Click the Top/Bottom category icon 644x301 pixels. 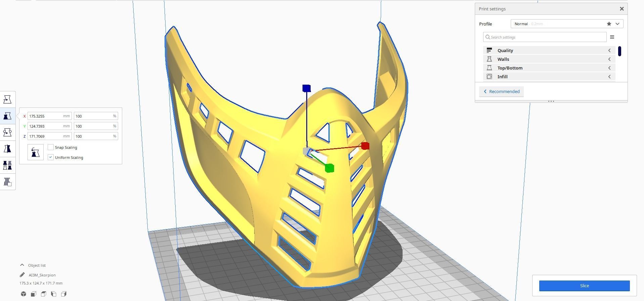pos(490,68)
